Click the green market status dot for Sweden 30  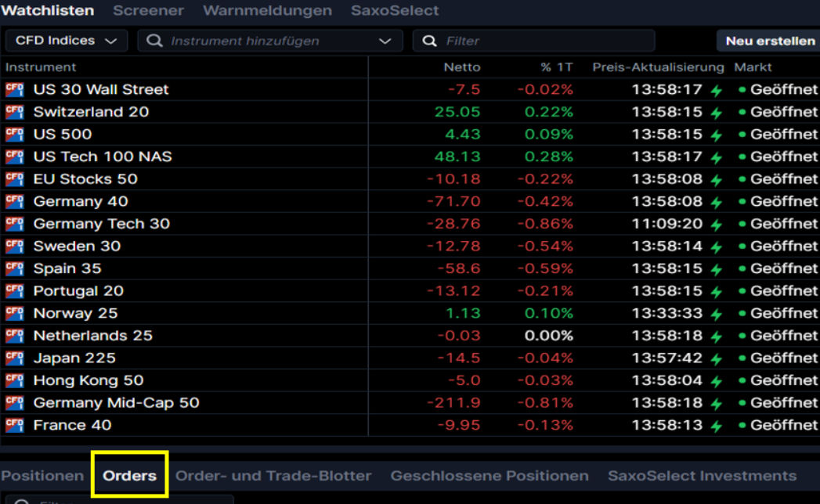(x=742, y=247)
